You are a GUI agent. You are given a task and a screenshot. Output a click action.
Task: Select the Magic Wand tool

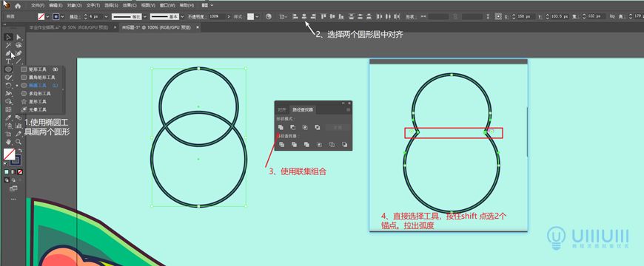click(x=8, y=46)
